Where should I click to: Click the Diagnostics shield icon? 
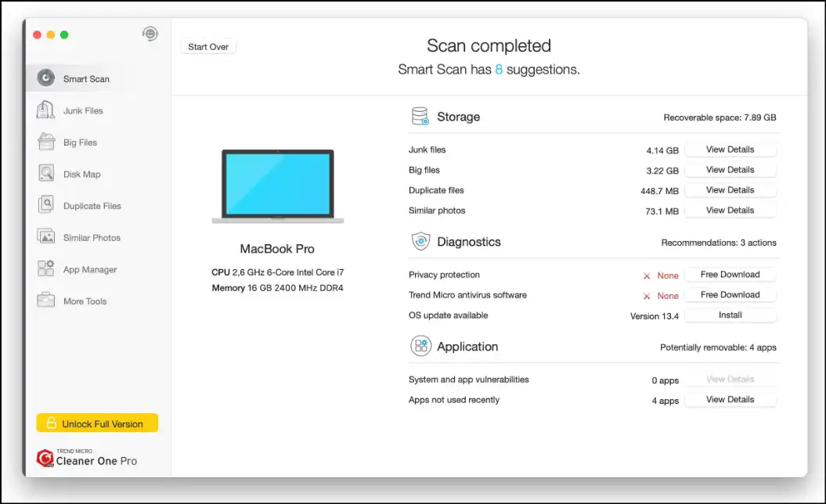pos(420,242)
